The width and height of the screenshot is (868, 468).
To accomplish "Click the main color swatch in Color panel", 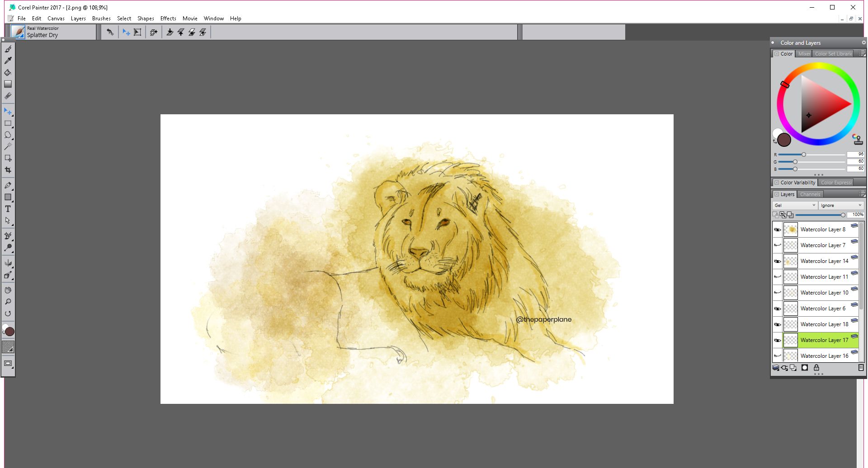I will tap(784, 140).
